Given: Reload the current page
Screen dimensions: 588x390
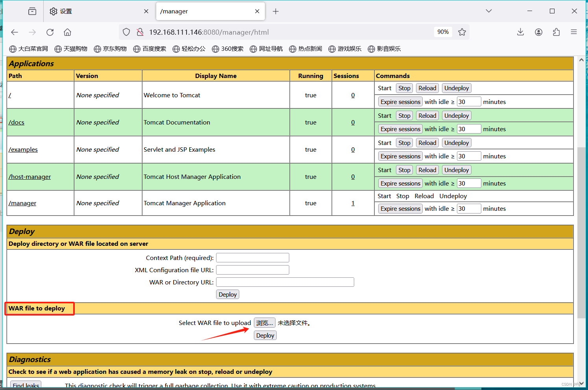Looking at the screenshot, I should pyautogui.click(x=50, y=32).
